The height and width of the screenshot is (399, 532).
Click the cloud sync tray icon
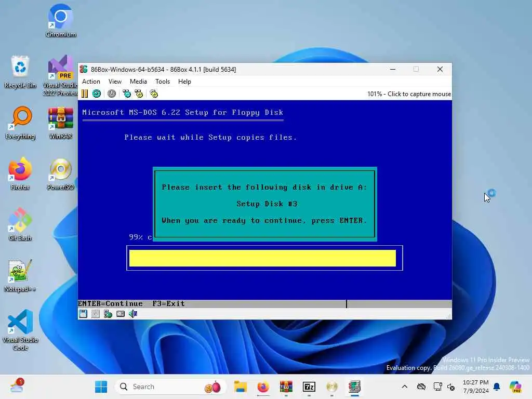click(x=421, y=387)
